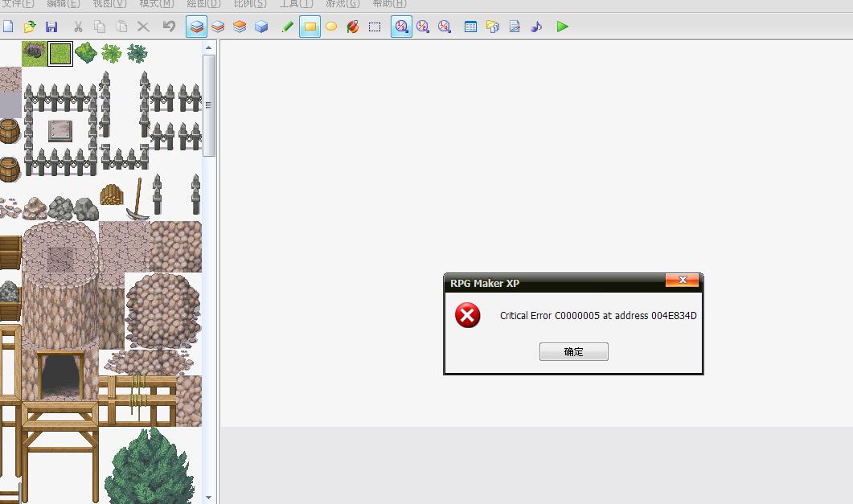The image size is (853, 504).
Task: Select the Rectangle drawing tool
Action: tap(310, 27)
